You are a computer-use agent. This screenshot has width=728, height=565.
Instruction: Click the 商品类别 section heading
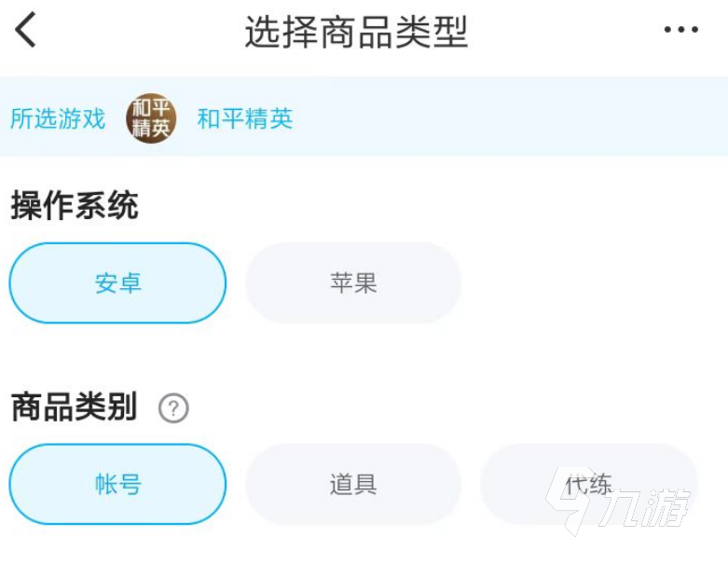click(x=75, y=407)
